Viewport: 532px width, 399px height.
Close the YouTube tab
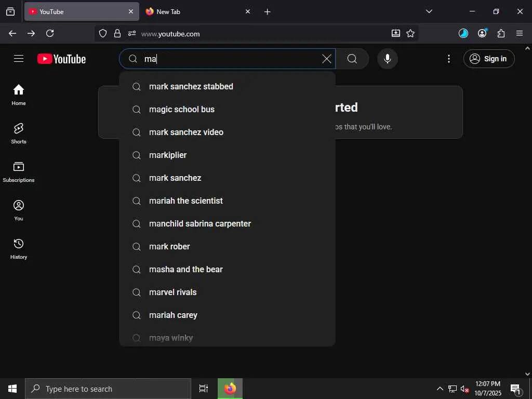pos(131,11)
